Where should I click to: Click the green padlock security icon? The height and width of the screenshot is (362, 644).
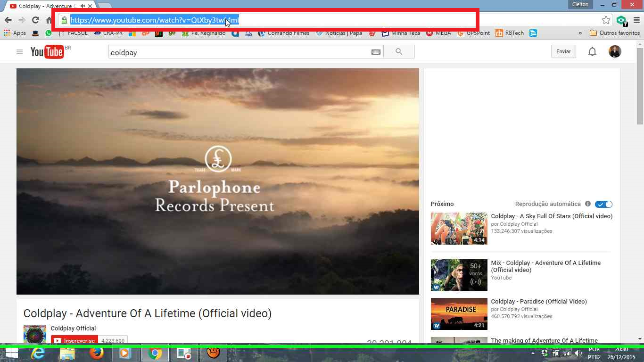coord(64,20)
